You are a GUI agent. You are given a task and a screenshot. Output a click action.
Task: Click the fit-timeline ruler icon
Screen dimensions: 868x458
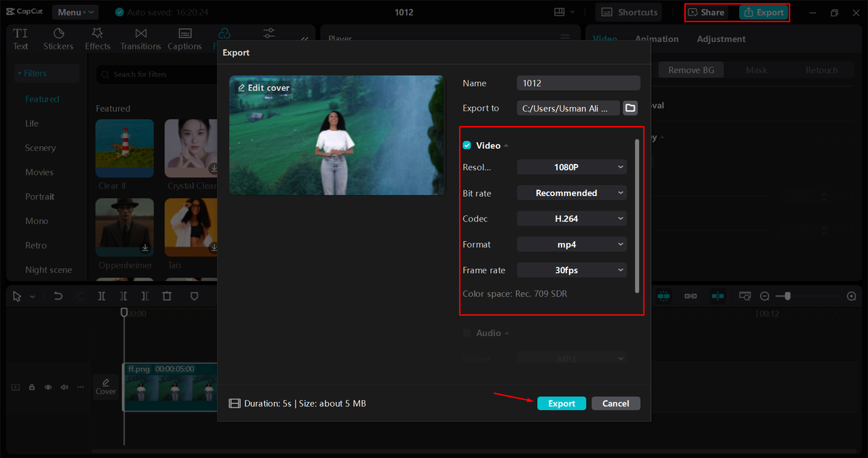(x=745, y=296)
